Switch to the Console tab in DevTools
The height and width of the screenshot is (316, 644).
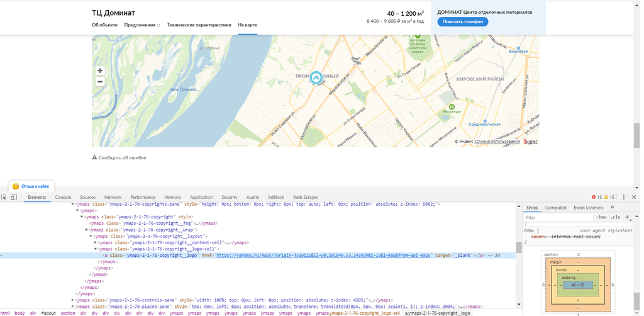tap(63, 197)
